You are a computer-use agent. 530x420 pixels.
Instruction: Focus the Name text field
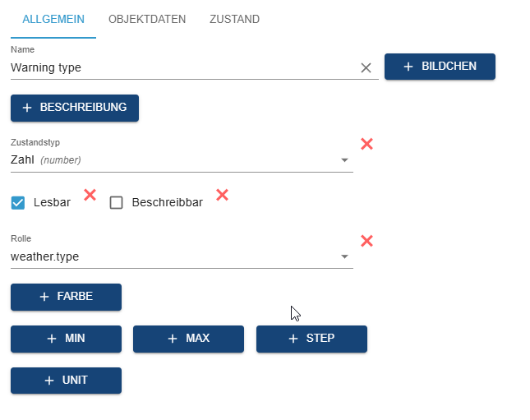pyautogui.click(x=181, y=67)
